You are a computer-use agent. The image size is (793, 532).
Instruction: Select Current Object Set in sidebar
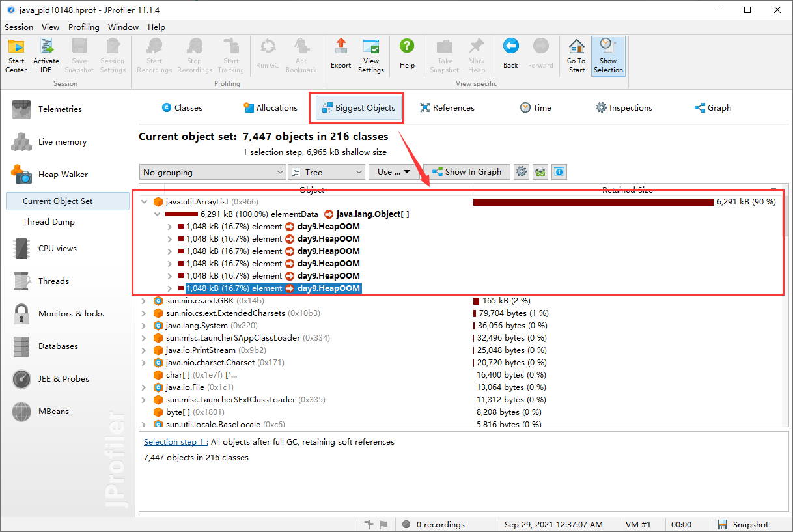tap(68, 201)
